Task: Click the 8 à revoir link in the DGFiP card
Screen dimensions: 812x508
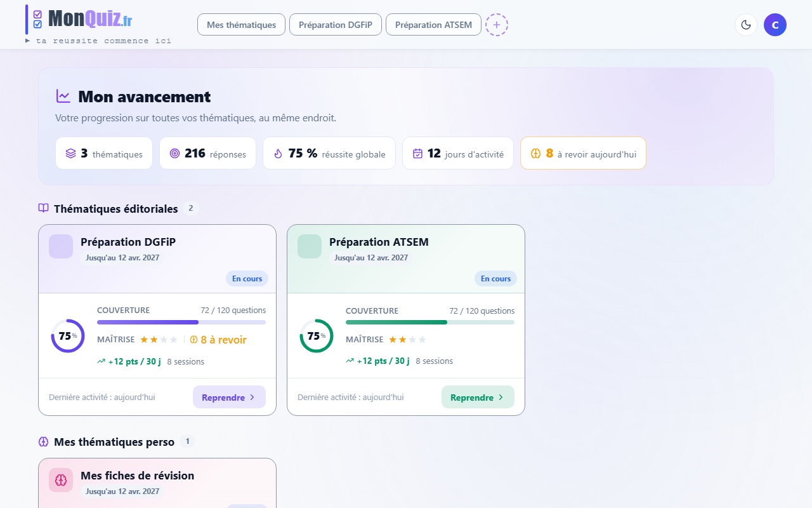Action: click(218, 340)
